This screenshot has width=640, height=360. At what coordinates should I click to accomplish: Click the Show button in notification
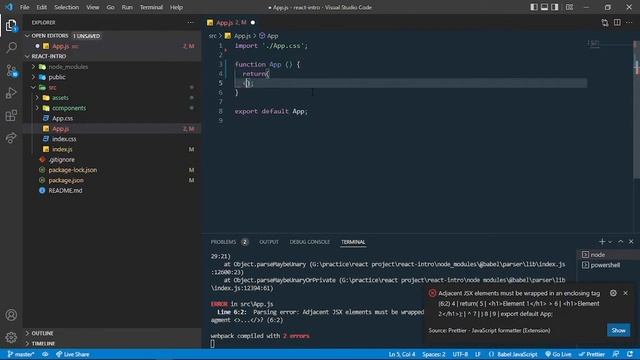[x=618, y=330]
